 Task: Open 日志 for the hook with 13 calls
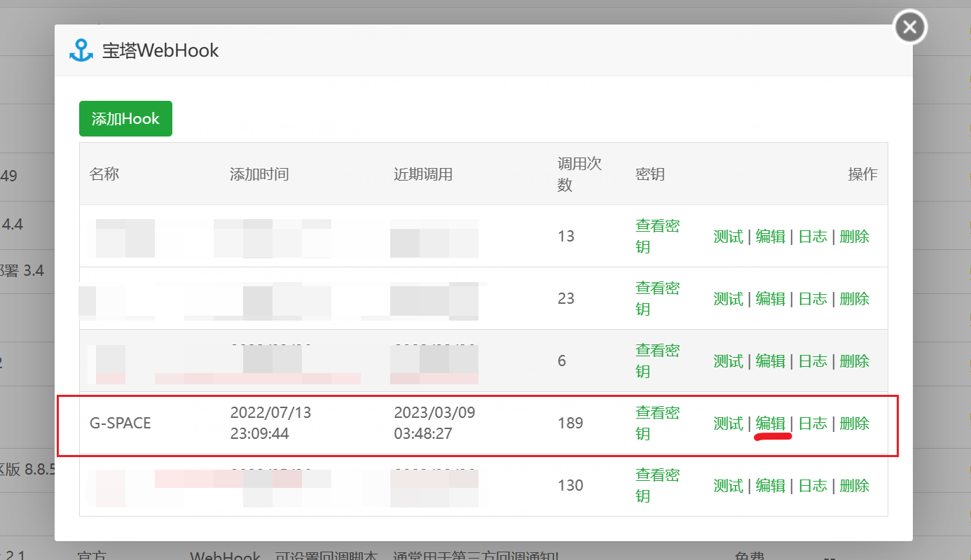(813, 237)
